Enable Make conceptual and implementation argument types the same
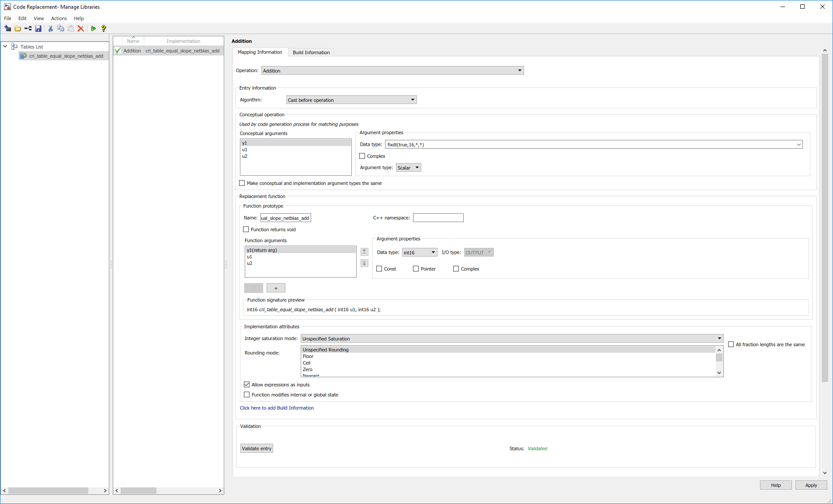833x504 pixels. (x=242, y=183)
